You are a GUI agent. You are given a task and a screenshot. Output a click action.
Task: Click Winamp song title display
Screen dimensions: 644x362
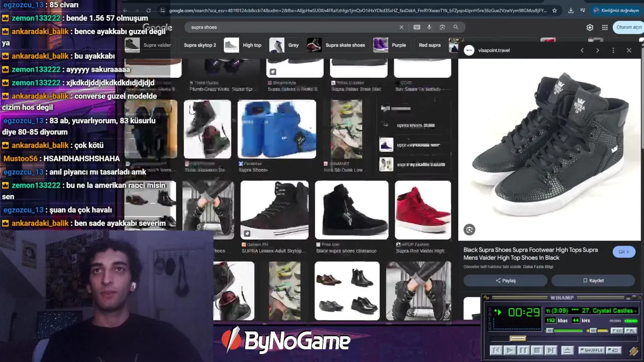tap(592, 311)
